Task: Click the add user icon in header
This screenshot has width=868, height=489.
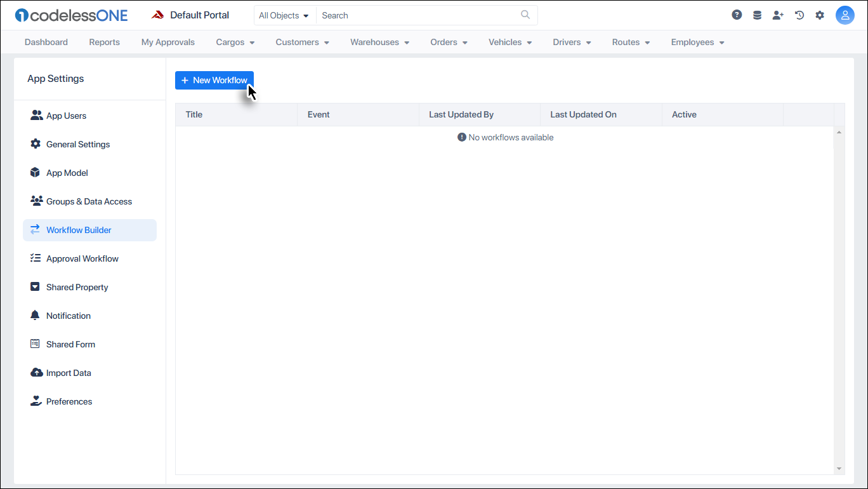Action: (778, 15)
